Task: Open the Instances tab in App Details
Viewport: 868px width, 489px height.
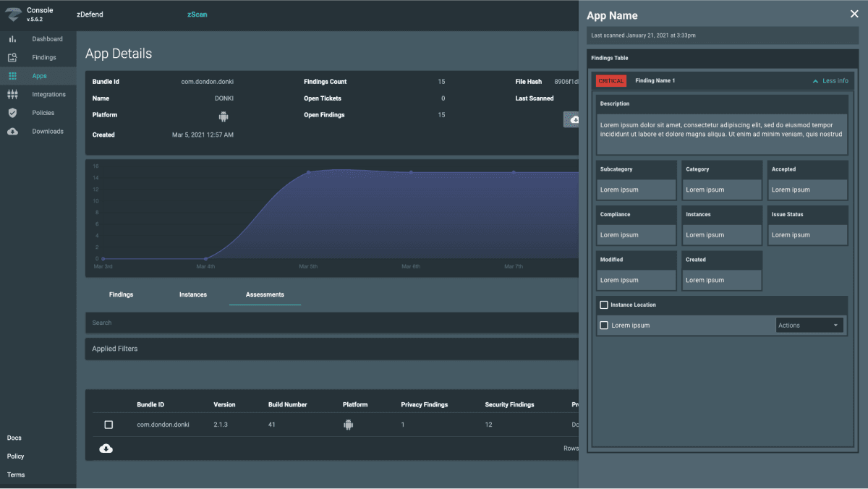Action: coord(193,294)
